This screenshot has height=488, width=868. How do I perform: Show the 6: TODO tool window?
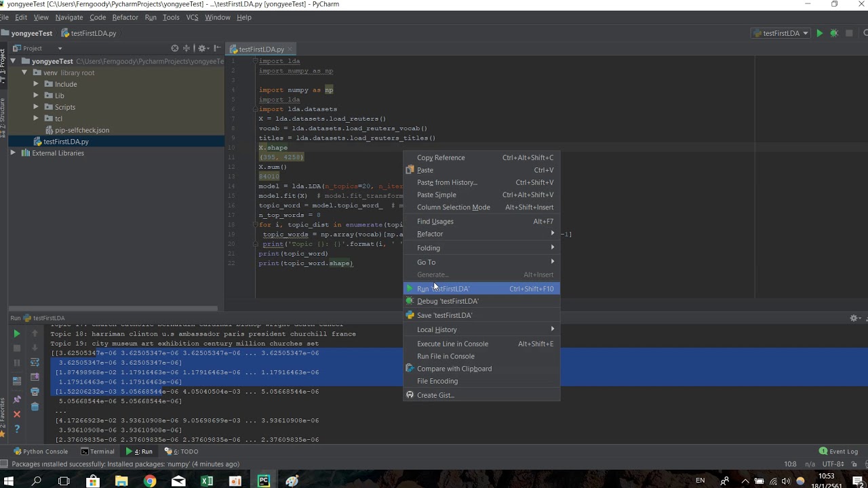(x=181, y=451)
